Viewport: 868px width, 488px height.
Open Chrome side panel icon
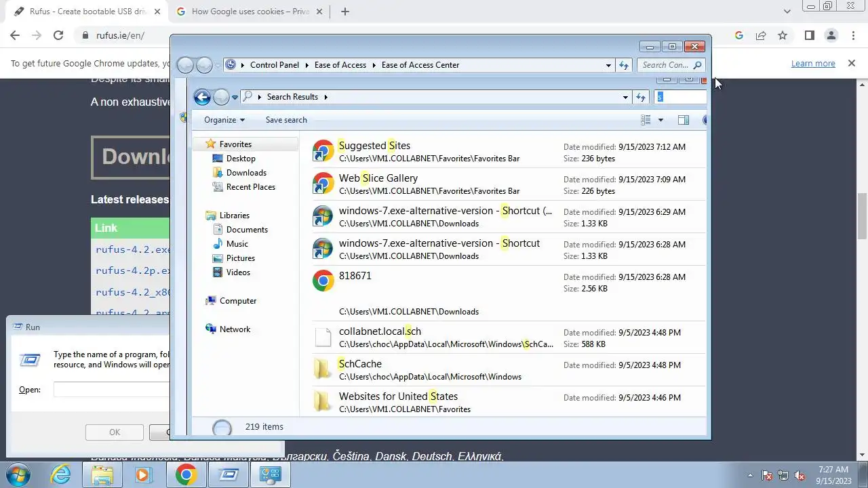[809, 35]
